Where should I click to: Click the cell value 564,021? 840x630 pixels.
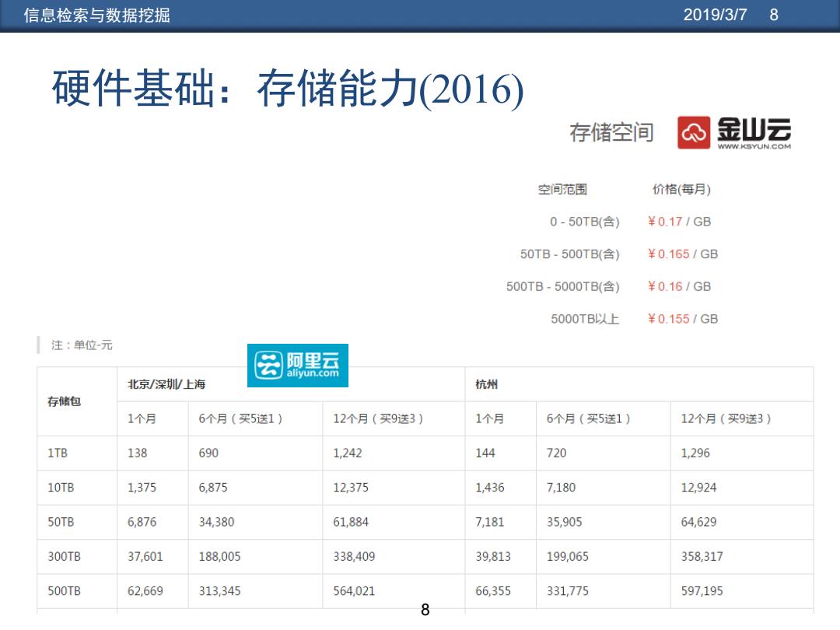(x=354, y=591)
